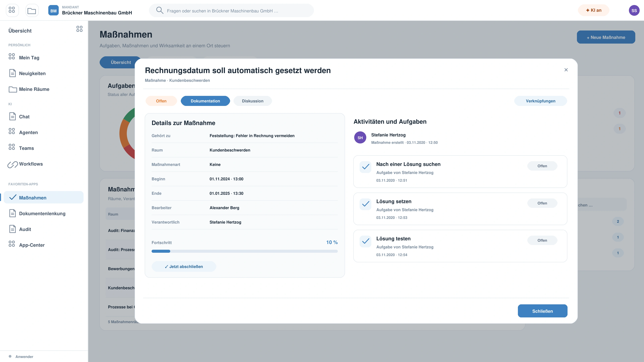Image resolution: width=644 pixels, height=362 pixels.
Task: Click the Fortschritt progress bar
Action: pos(245,251)
